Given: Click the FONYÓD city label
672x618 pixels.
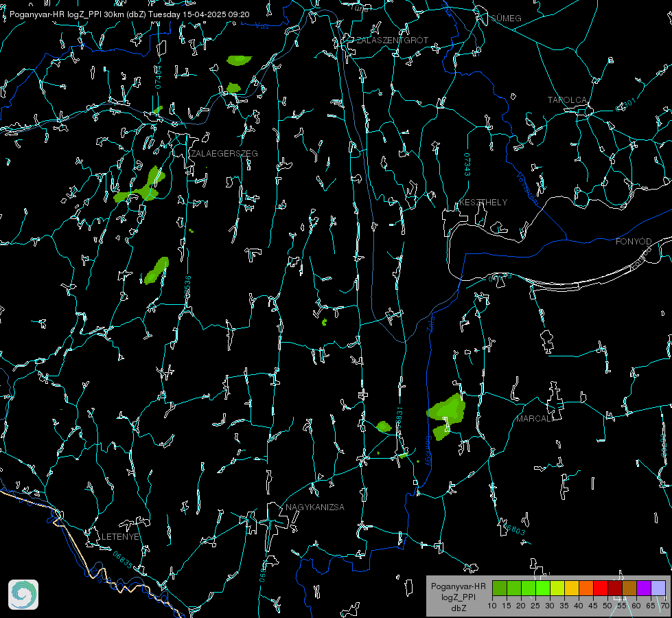Looking at the screenshot, I should click(634, 242).
